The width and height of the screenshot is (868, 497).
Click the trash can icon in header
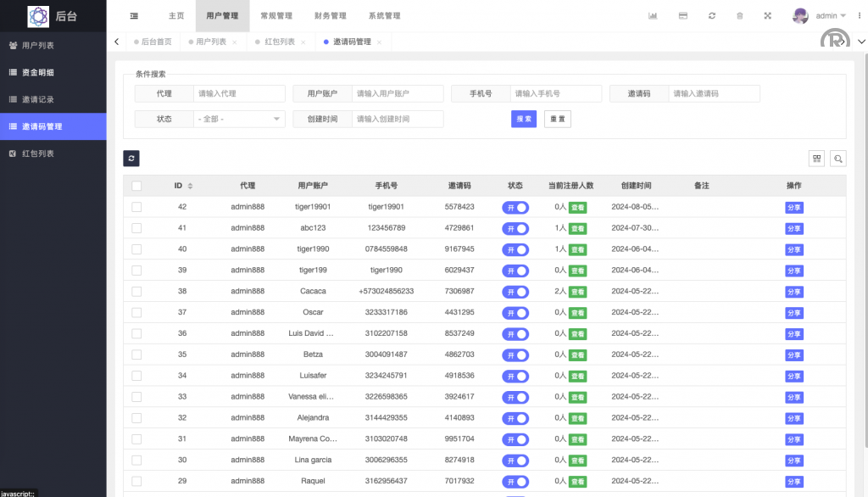pos(739,16)
